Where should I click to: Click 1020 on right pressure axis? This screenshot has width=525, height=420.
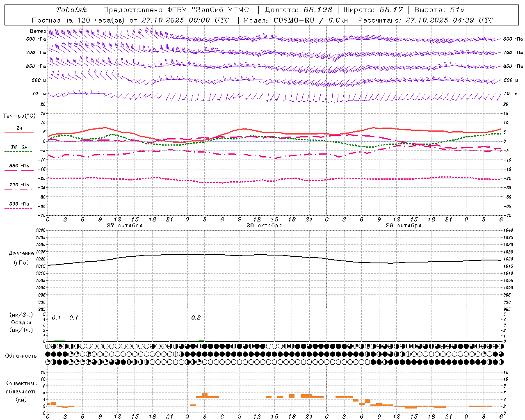pyautogui.click(x=508, y=259)
